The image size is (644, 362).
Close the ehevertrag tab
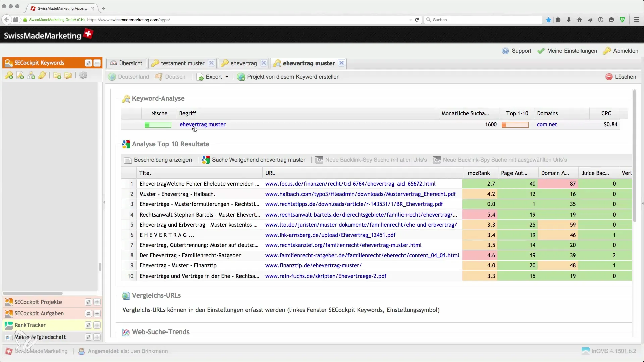264,63
